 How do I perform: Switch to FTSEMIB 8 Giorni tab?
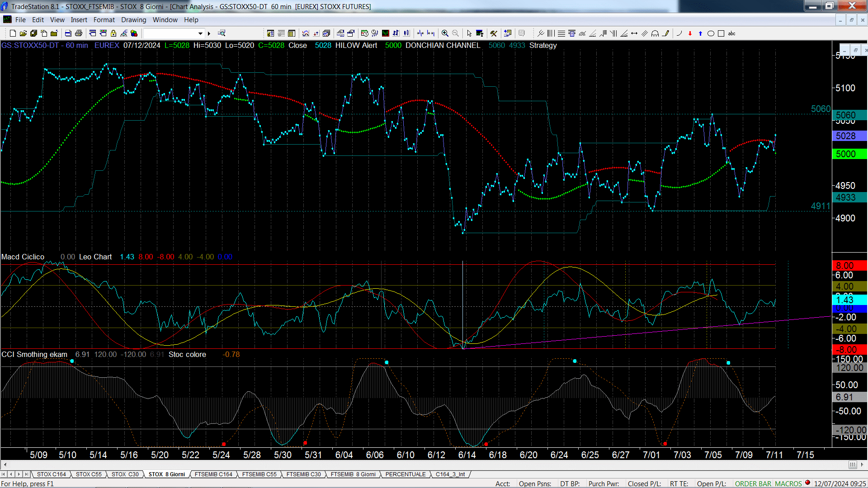click(x=353, y=474)
